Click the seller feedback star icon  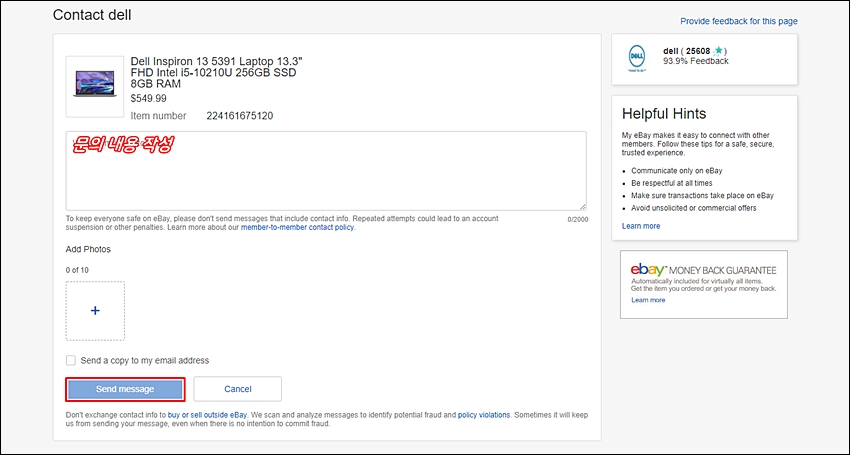point(718,51)
